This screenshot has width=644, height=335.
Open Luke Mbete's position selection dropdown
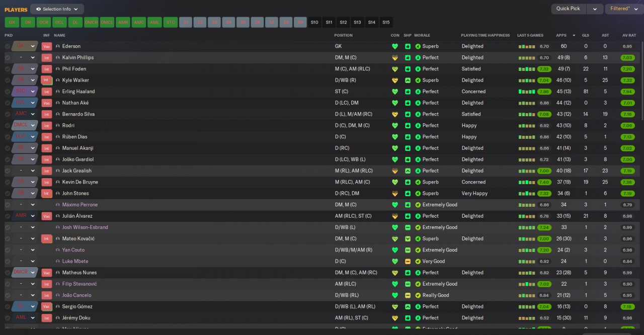tap(25, 261)
